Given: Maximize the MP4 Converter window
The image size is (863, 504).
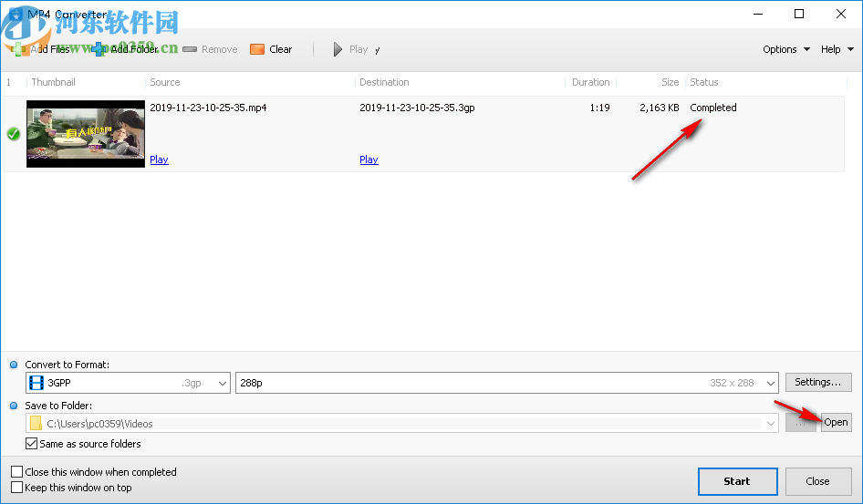Looking at the screenshot, I should tap(799, 15).
